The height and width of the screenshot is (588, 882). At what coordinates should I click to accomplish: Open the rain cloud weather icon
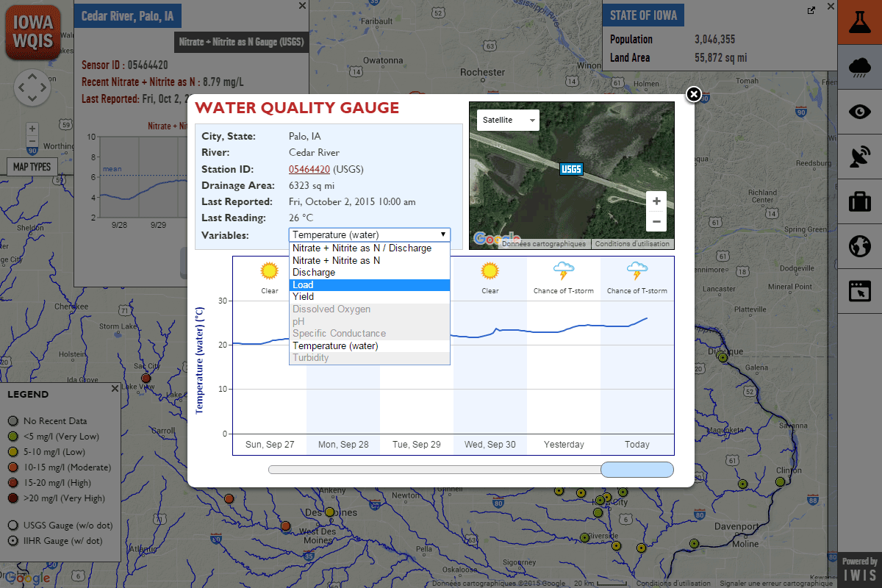pyautogui.click(x=860, y=67)
